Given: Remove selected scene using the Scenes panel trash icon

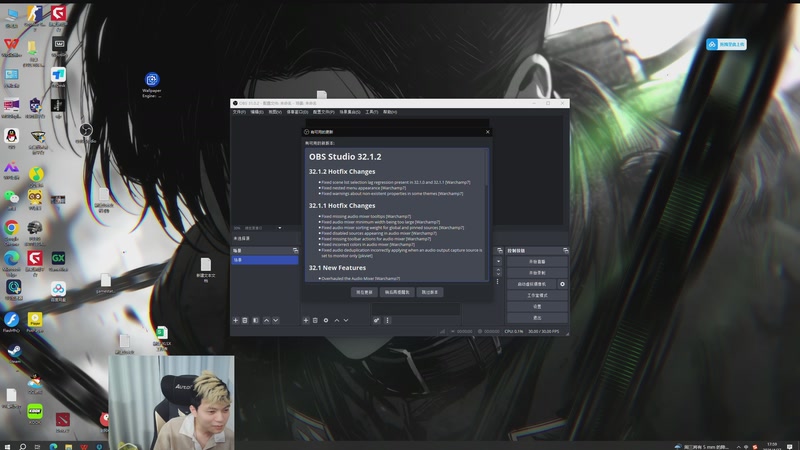Looking at the screenshot, I should point(245,320).
